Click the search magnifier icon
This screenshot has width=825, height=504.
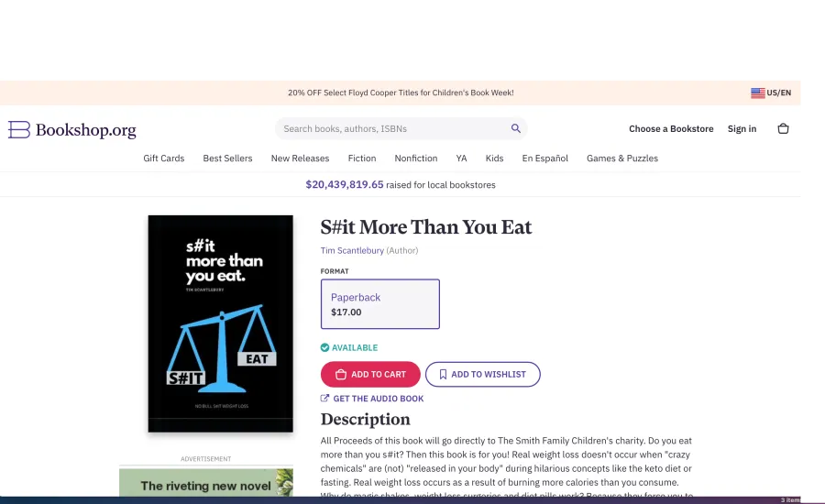pos(515,128)
